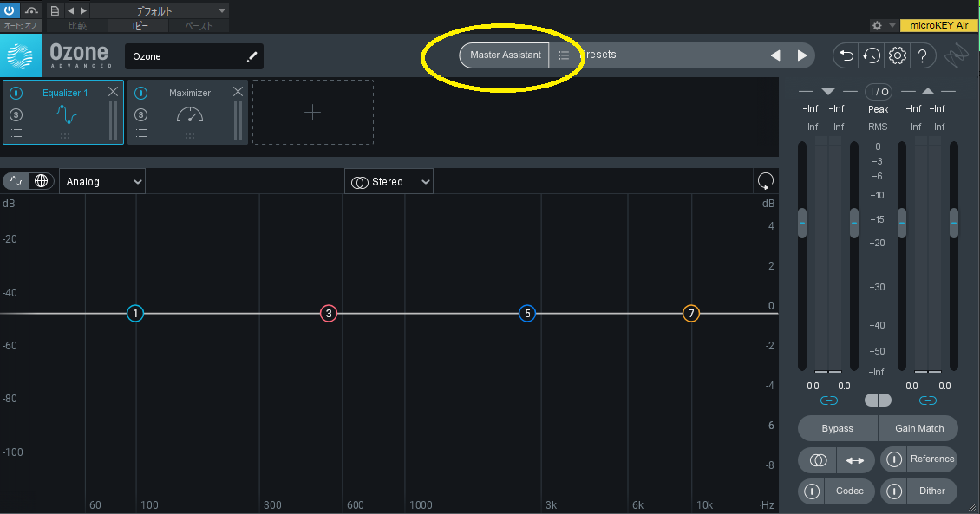Add a new module slot
Screen dimensions: 980x514
(x=312, y=113)
